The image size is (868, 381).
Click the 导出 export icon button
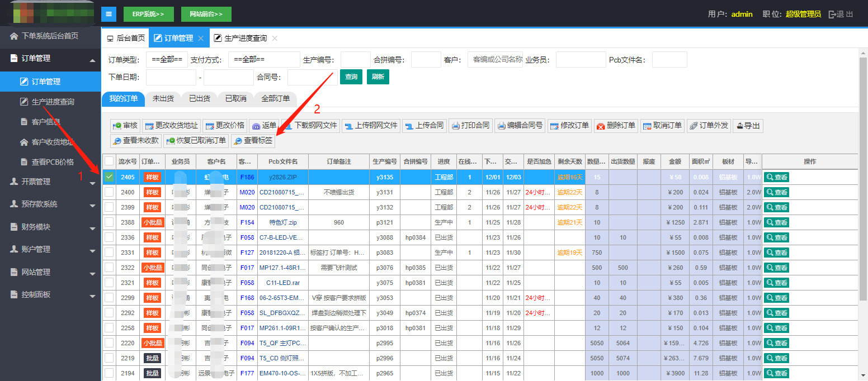pos(747,126)
